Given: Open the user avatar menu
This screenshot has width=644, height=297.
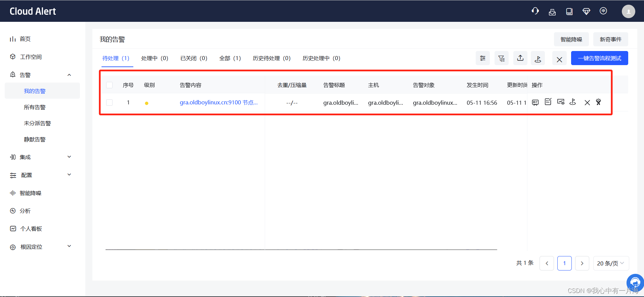Looking at the screenshot, I should 628,11.
